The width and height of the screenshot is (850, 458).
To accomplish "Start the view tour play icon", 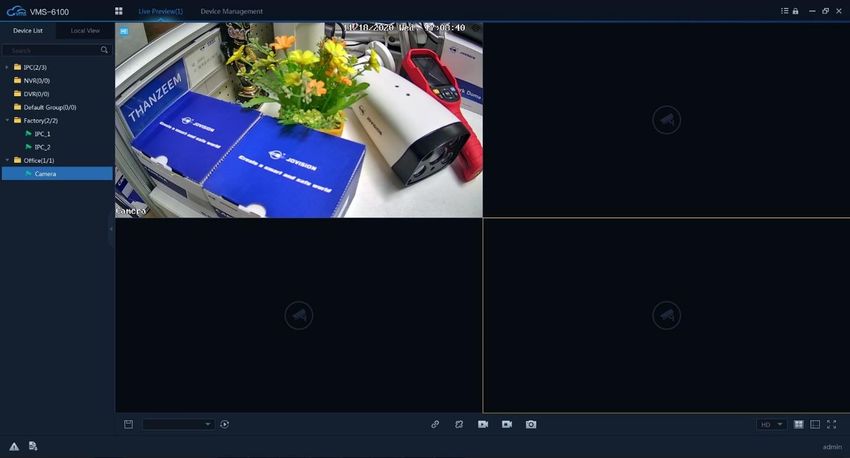I will point(224,424).
